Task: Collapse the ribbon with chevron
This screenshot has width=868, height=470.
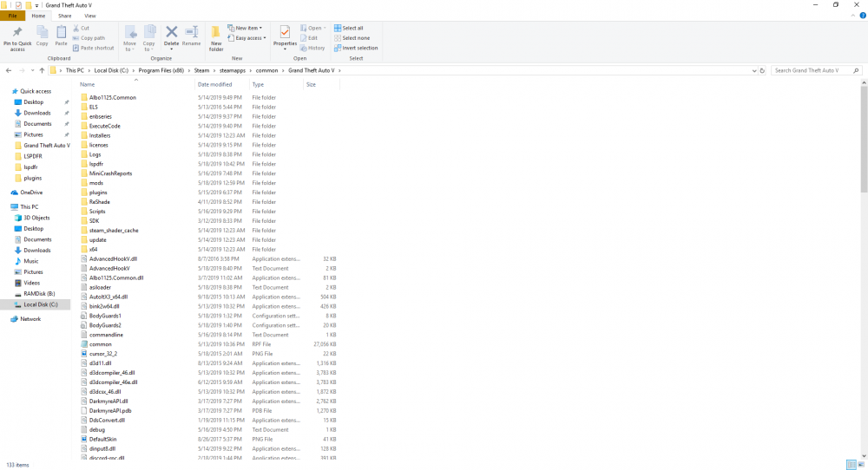Action: coord(853,16)
